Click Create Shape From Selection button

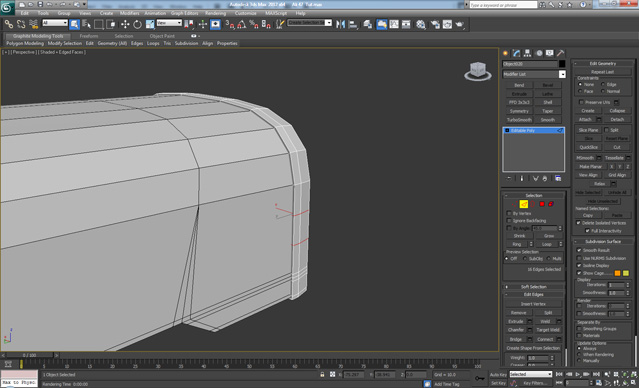533,348
